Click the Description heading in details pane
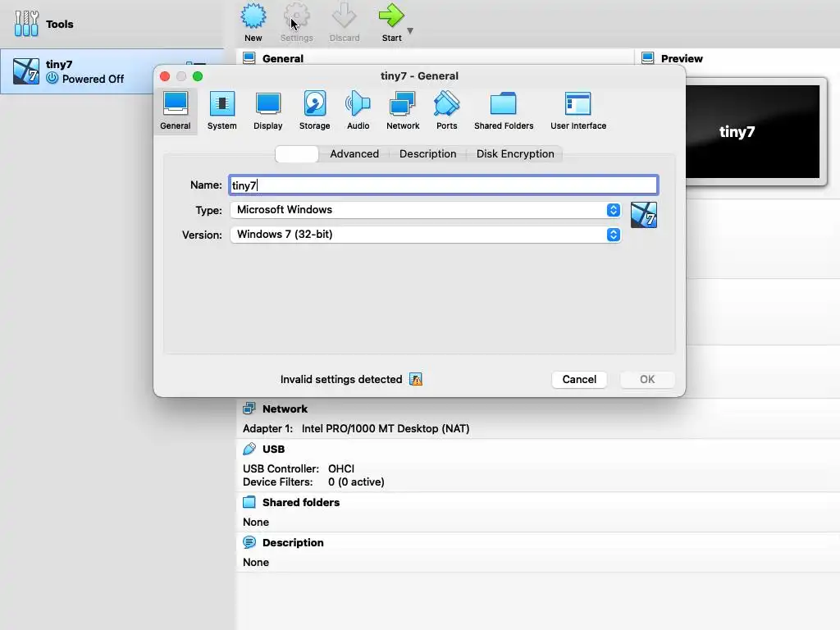Image resolution: width=840 pixels, height=630 pixels. point(293,543)
